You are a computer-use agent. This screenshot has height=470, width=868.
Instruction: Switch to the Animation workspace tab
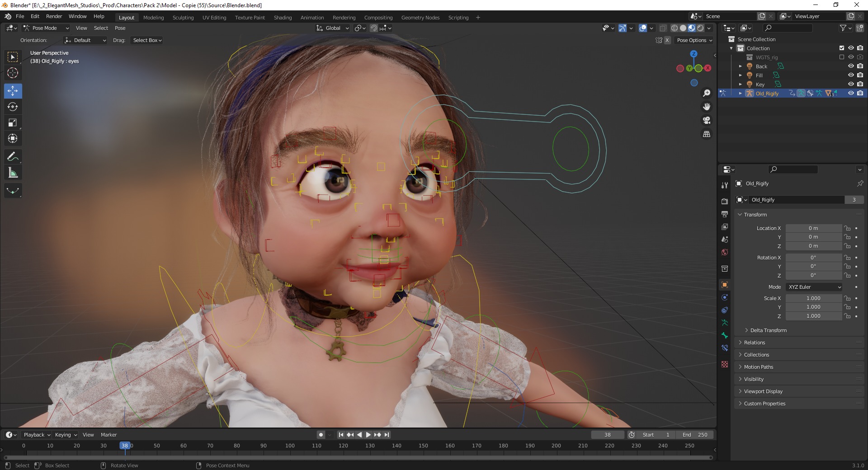click(312, 18)
